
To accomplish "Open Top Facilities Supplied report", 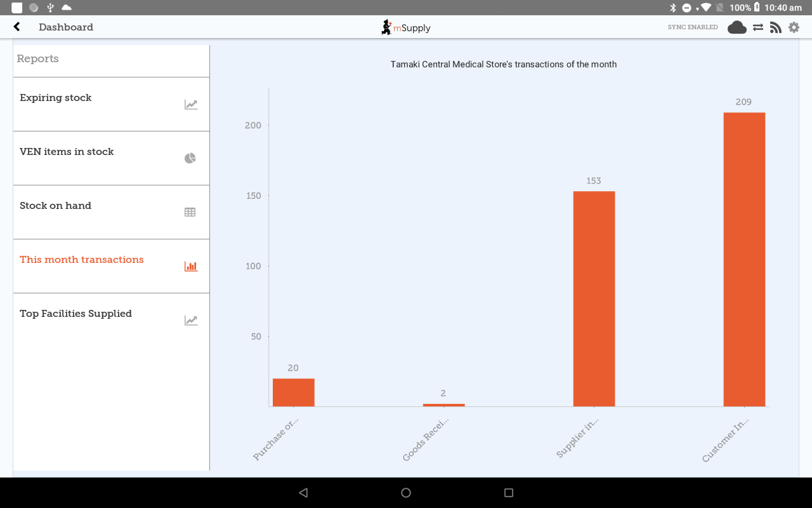I will [76, 314].
